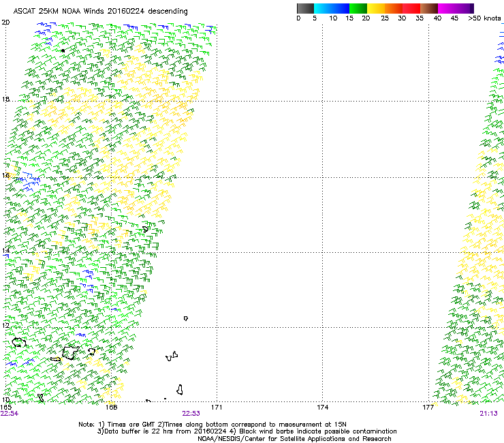
Task: Click the '>50 knots' legend label
Action: (484, 18)
